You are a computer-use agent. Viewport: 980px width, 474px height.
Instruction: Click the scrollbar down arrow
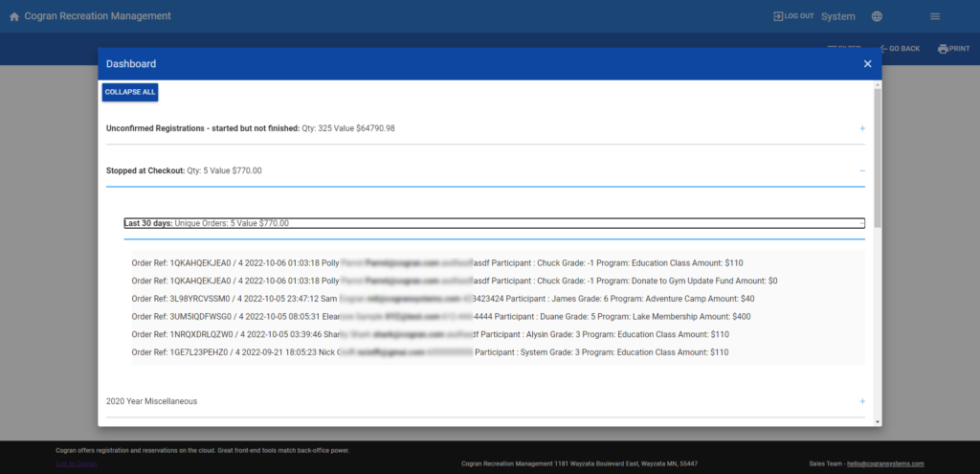coord(878,420)
